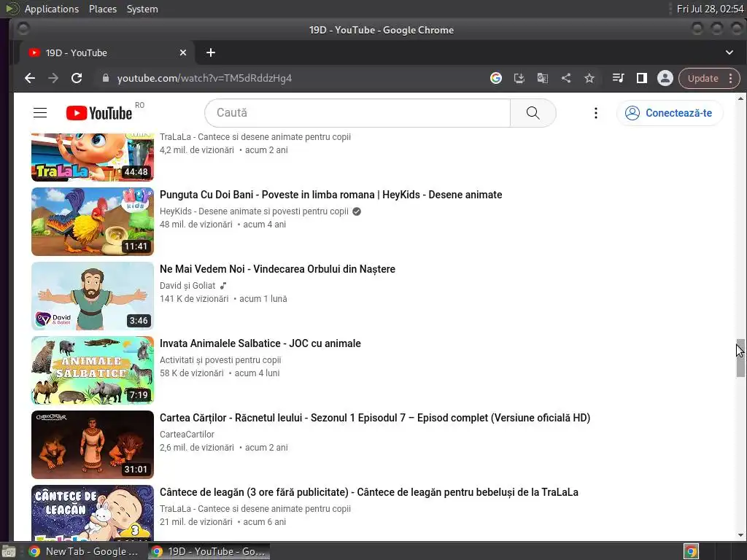The height and width of the screenshot is (560, 747).
Task: Focus the Caută search field
Action: click(357, 113)
